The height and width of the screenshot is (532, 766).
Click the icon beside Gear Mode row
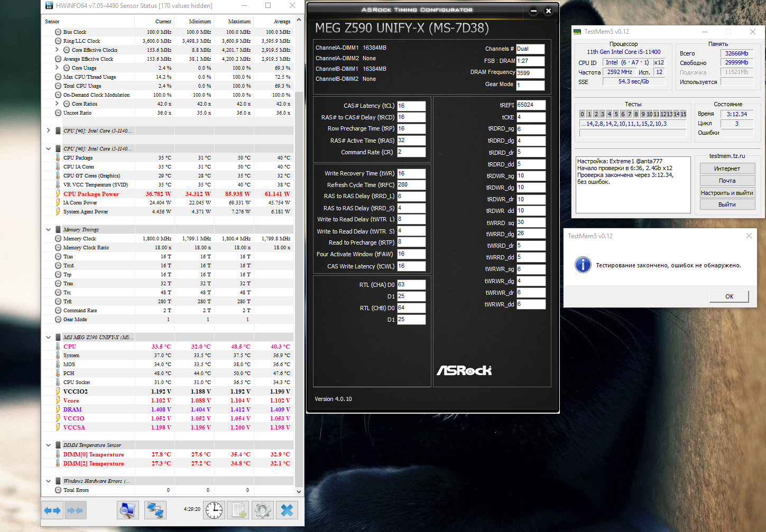58,320
